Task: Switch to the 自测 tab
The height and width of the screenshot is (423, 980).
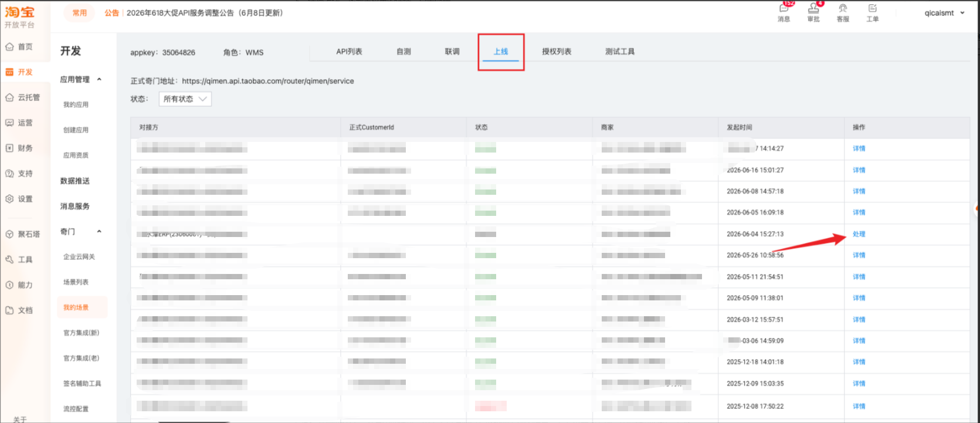Action: coord(403,52)
